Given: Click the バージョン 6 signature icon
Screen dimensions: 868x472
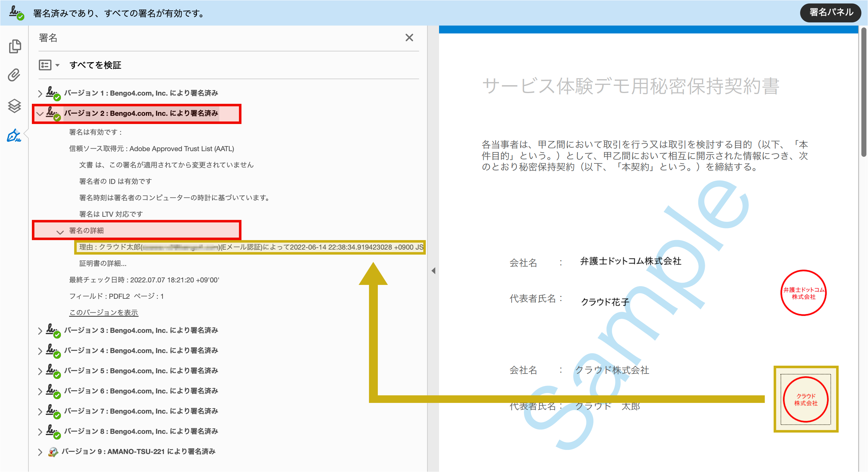Looking at the screenshot, I should (53, 391).
